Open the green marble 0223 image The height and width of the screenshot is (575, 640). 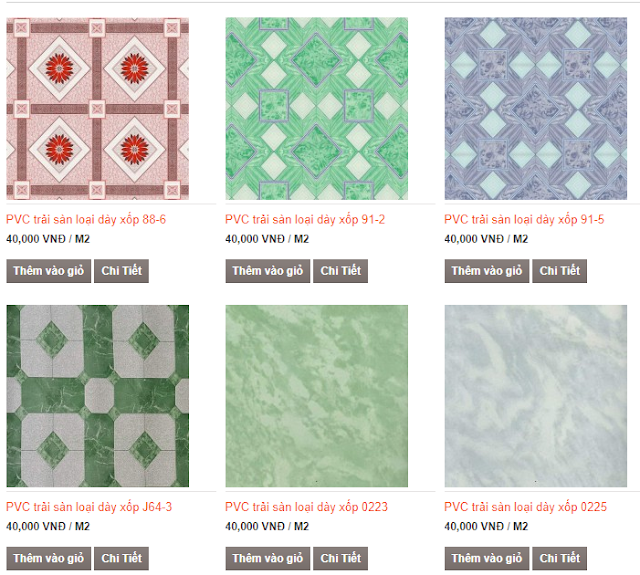[x=317, y=396]
